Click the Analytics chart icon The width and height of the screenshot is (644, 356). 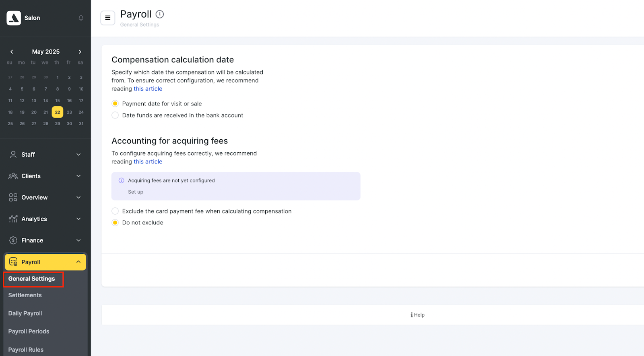(x=13, y=219)
